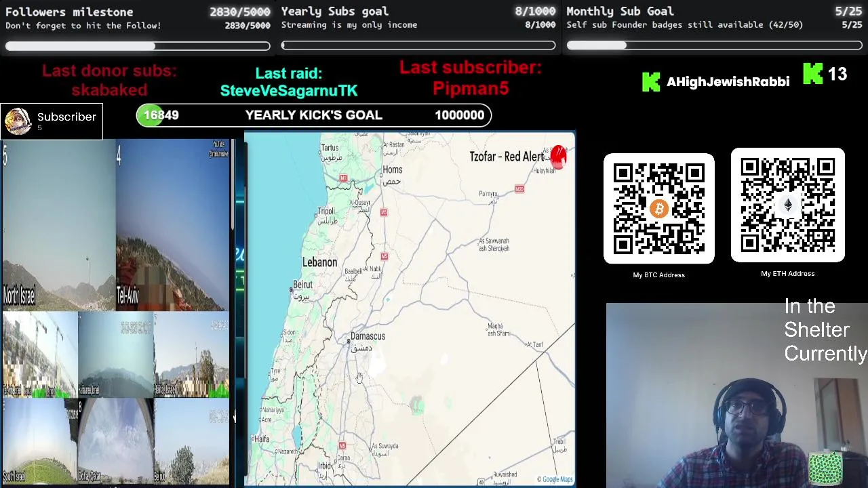Click the Kick logo next to number 13
Screen dimensions: 868x488
point(812,73)
